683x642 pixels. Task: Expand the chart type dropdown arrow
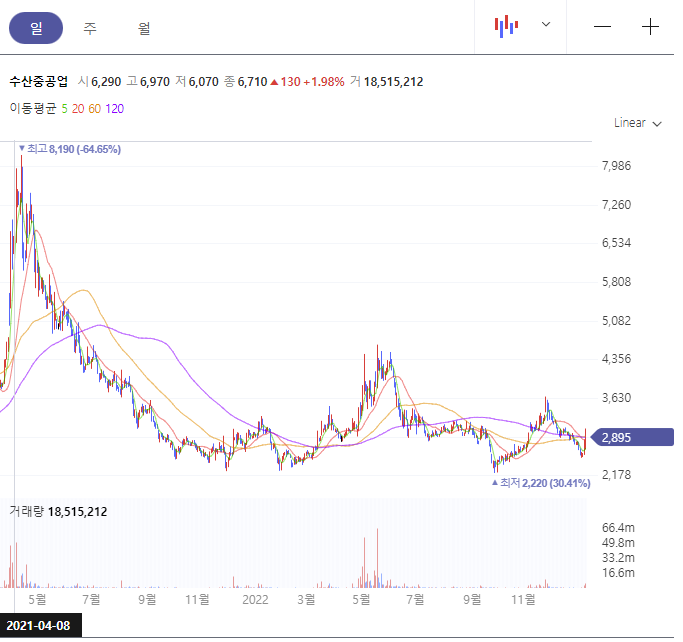546,24
